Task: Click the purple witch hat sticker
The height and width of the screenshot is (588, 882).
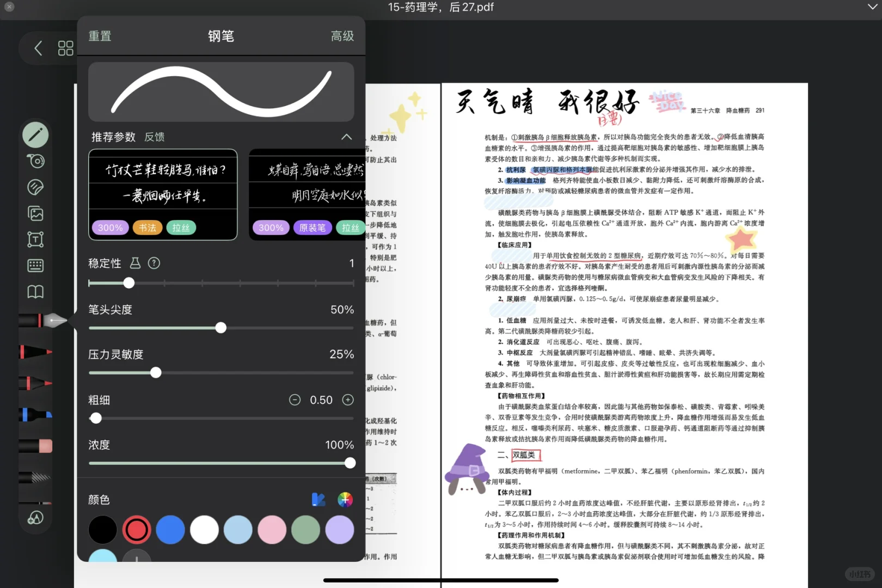Action: pyautogui.click(x=468, y=468)
